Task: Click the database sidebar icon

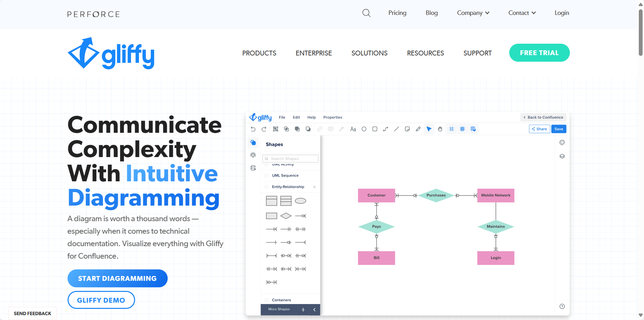Action: tap(253, 168)
